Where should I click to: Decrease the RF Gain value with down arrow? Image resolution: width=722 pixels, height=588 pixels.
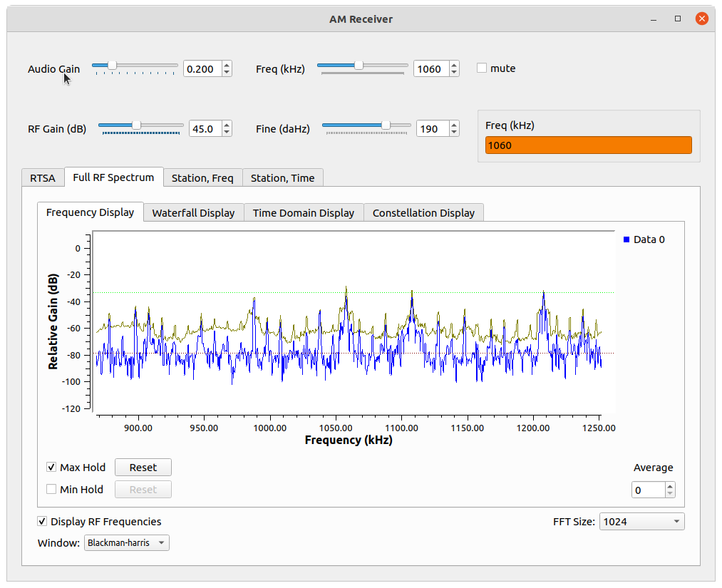point(227,133)
